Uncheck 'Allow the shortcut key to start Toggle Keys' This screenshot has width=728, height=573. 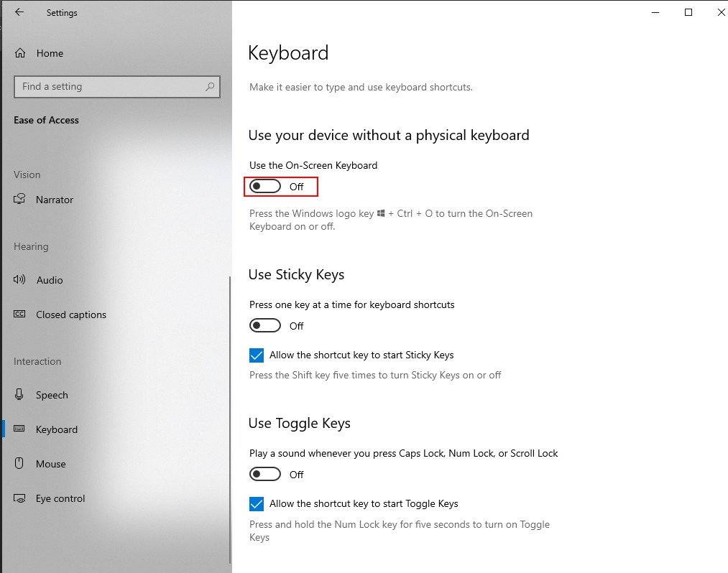click(257, 503)
